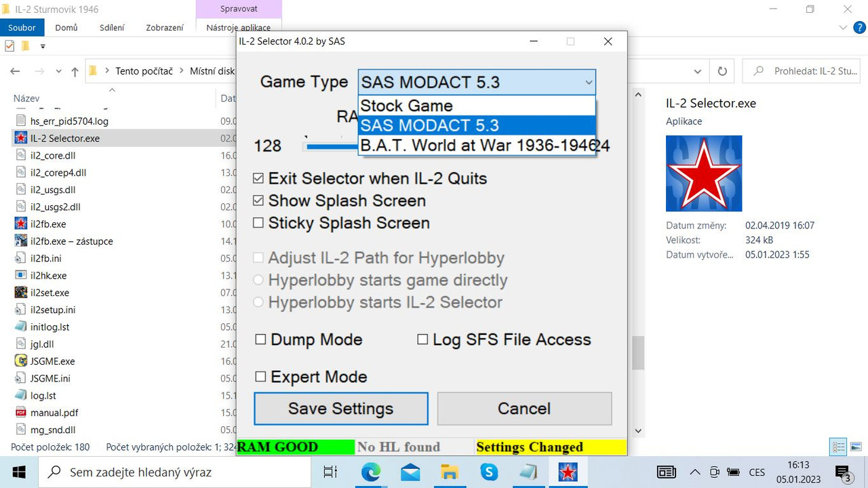Viewport: 868px width, 488px height.
Task: Open Mail app from taskbar
Action: coord(410,472)
